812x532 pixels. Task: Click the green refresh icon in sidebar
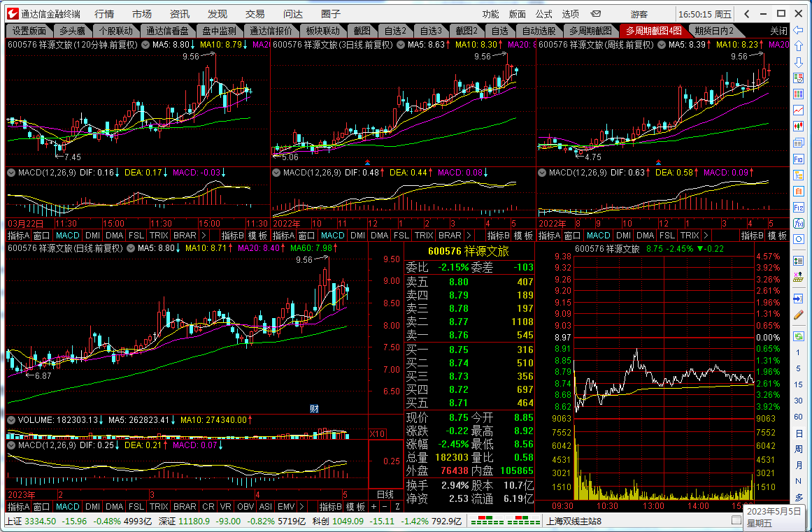pos(799,336)
